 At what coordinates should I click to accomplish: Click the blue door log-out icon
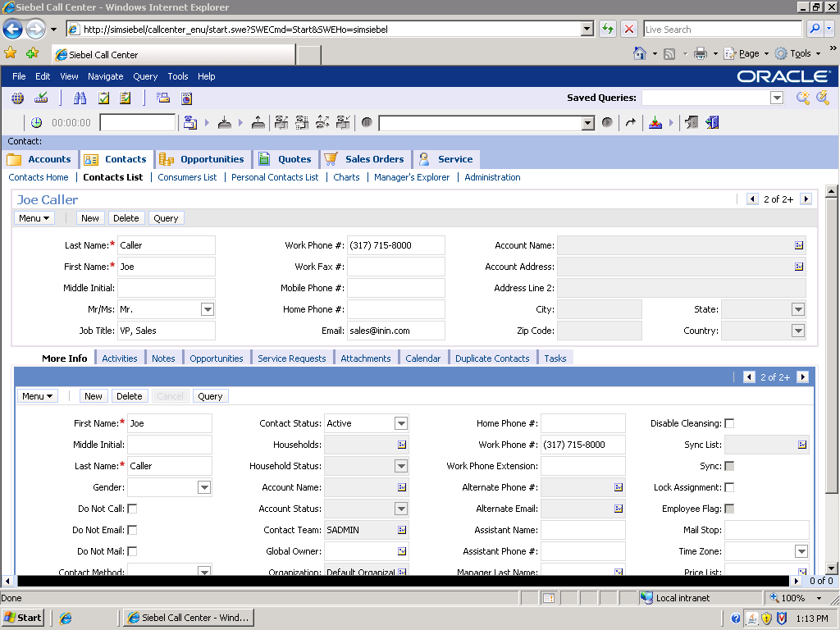tap(712, 123)
